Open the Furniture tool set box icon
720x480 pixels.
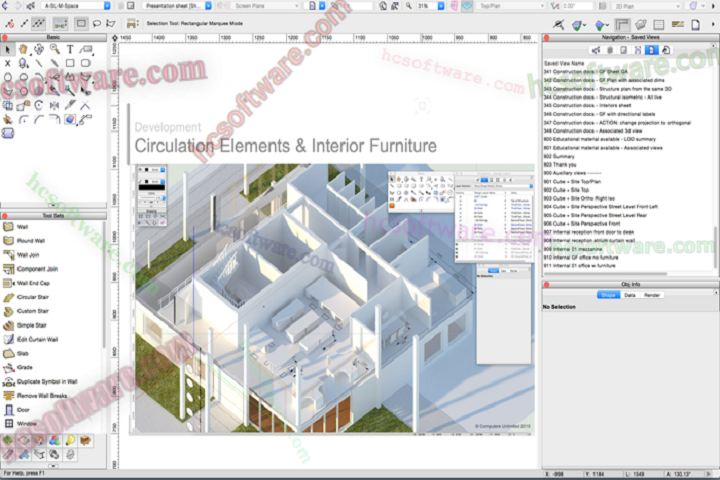click(x=85, y=440)
